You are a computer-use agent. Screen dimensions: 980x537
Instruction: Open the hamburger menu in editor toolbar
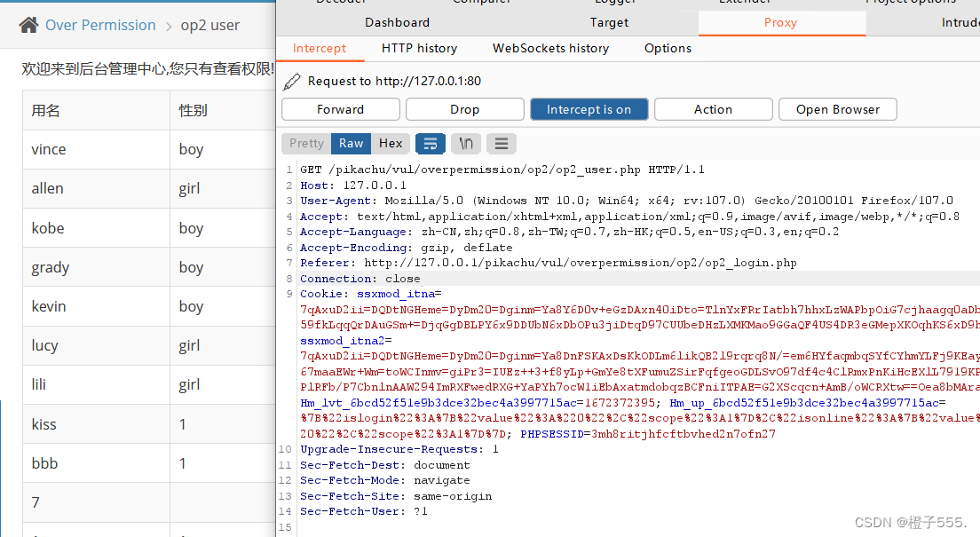(502, 144)
